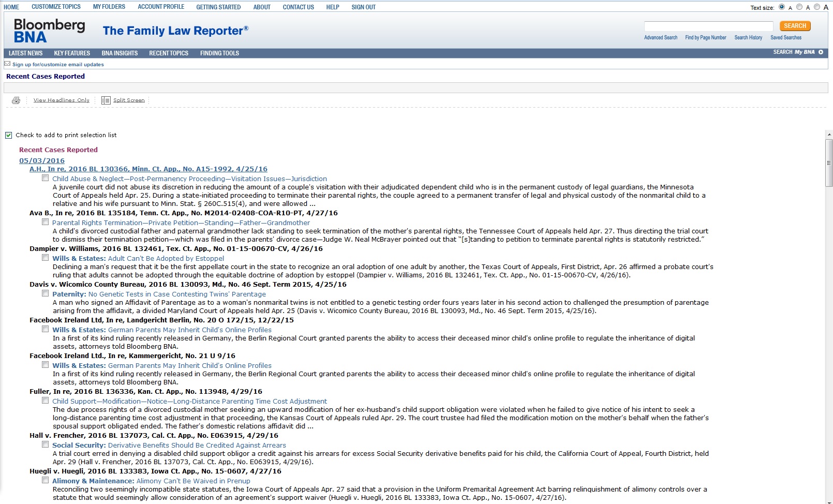Check the Child Support Modification Notice checkbox
Viewport: 833px width, 504px height.
(x=46, y=401)
